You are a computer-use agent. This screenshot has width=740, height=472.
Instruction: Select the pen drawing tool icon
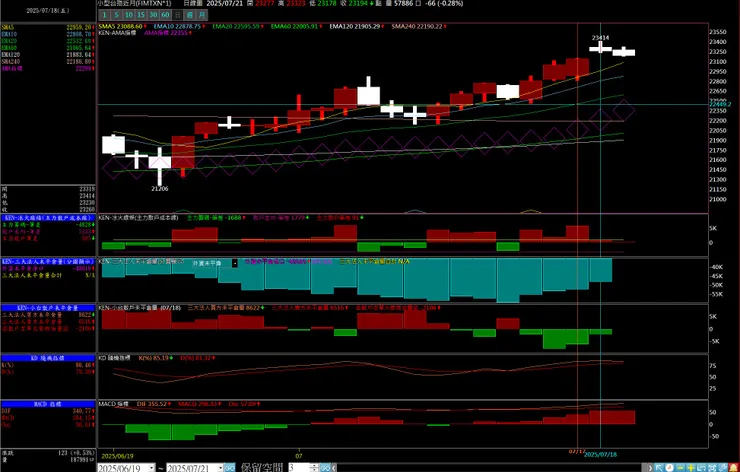coord(723,468)
